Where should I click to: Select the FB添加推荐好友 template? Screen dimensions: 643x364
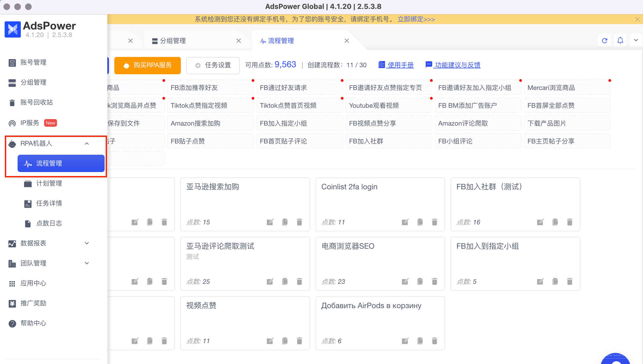(210, 87)
